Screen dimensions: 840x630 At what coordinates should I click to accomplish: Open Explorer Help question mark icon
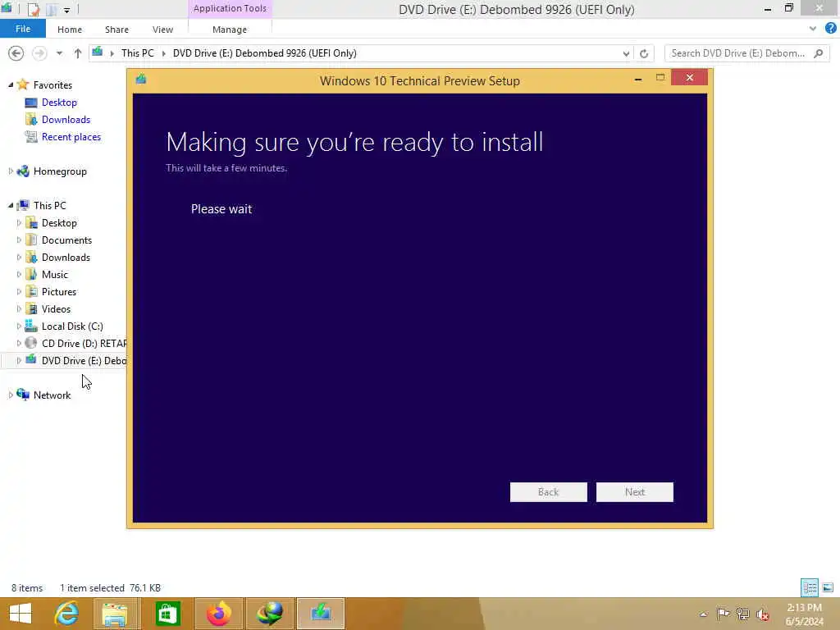pos(831,29)
